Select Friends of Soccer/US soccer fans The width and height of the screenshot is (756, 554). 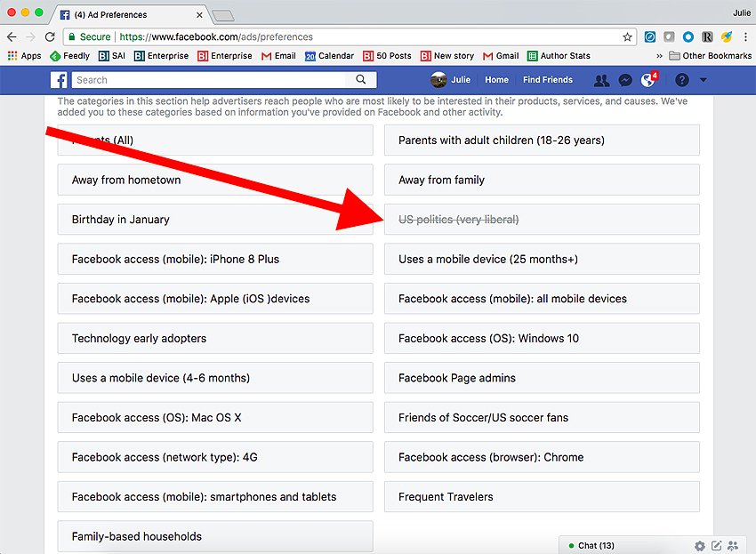tap(542, 418)
